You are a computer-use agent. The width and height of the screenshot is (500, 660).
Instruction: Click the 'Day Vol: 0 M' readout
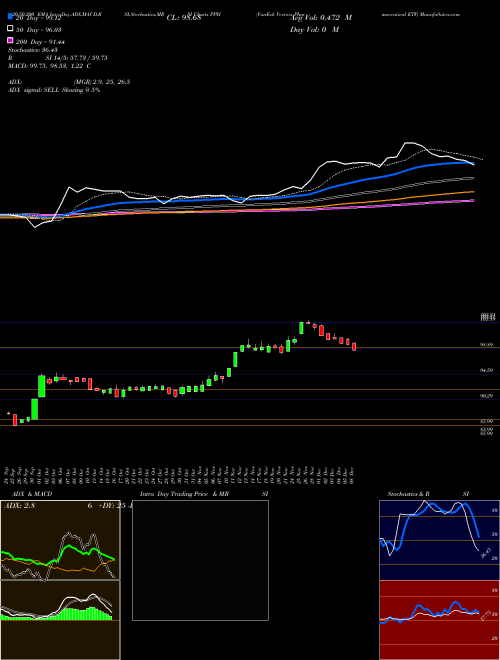(x=314, y=29)
